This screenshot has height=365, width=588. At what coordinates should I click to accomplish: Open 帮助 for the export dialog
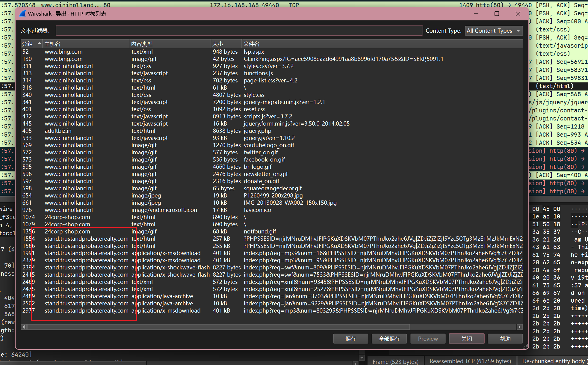click(505, 339)
